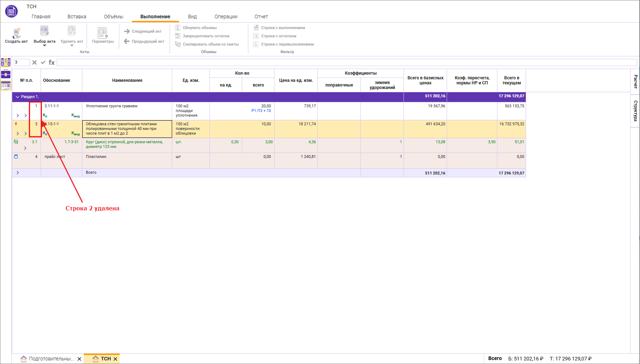Click the application logo icon
The image size is (640, 364).
click(x=11, y=11)
